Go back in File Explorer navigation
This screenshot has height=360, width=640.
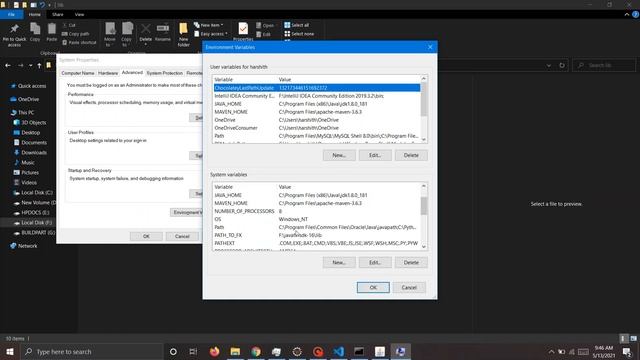pos(8,65)
